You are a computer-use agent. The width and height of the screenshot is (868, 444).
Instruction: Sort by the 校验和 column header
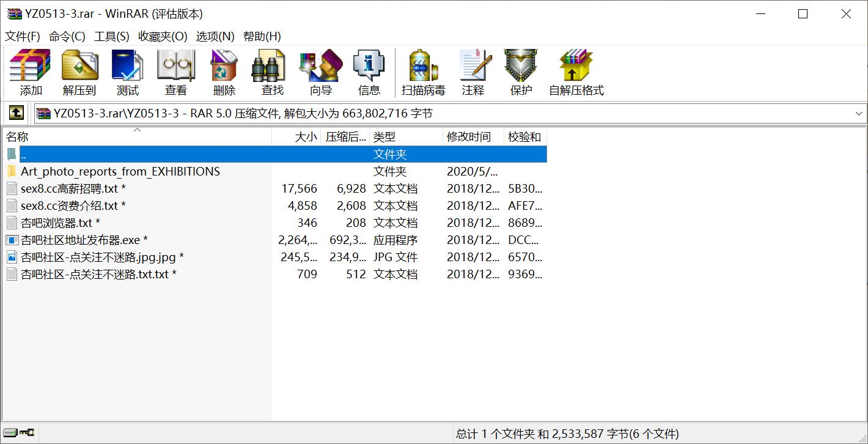525,136
